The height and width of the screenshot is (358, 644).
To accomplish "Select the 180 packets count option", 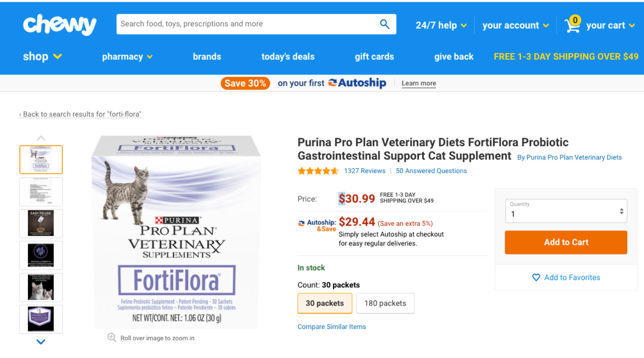I will coord(385,303).
